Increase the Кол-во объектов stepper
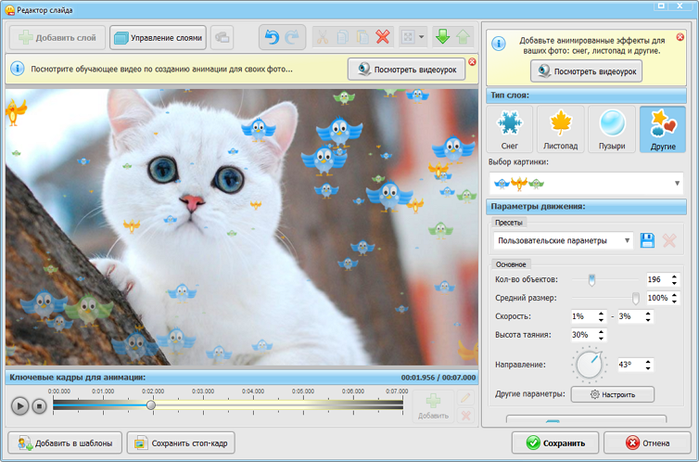 pos(674,277)
